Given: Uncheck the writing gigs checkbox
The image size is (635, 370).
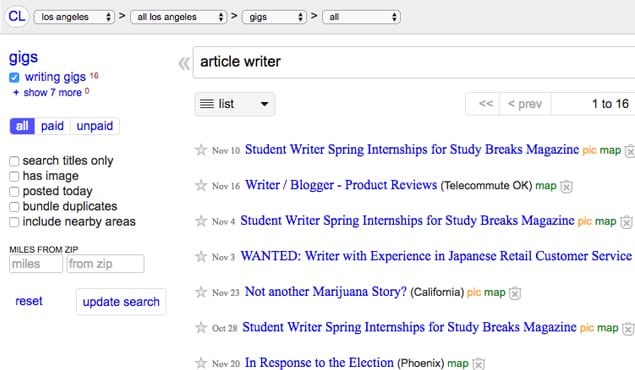Looking at the screenshot, I should (14, 77).
